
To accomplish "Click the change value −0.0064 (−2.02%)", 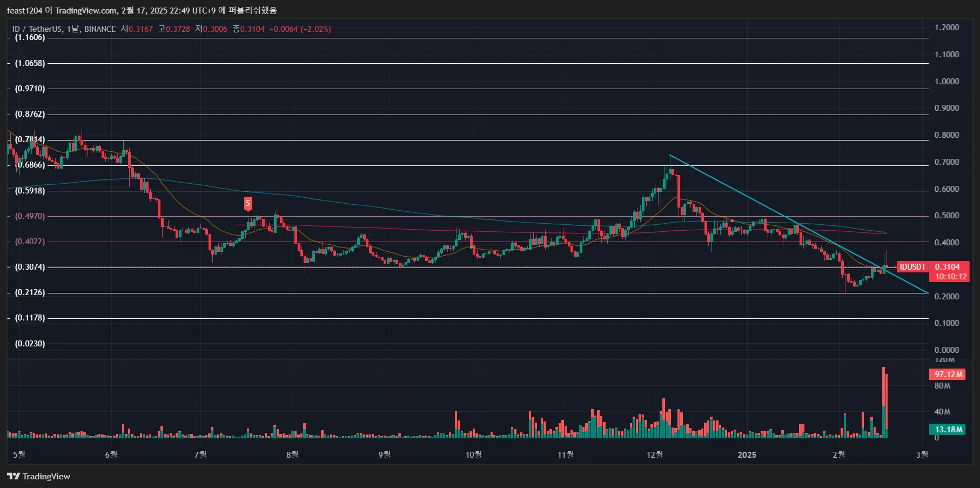I will [x=300, y=29].
